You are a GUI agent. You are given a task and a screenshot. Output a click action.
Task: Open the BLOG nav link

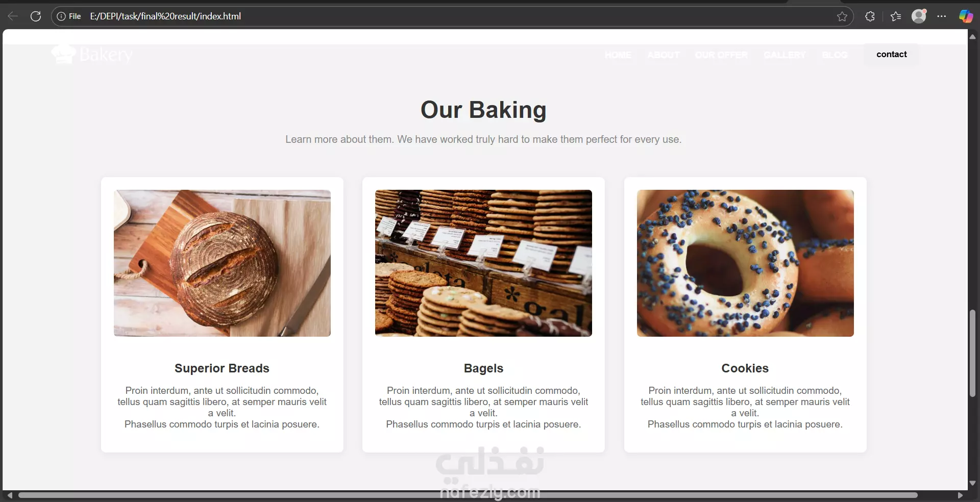tap(835, 55)
